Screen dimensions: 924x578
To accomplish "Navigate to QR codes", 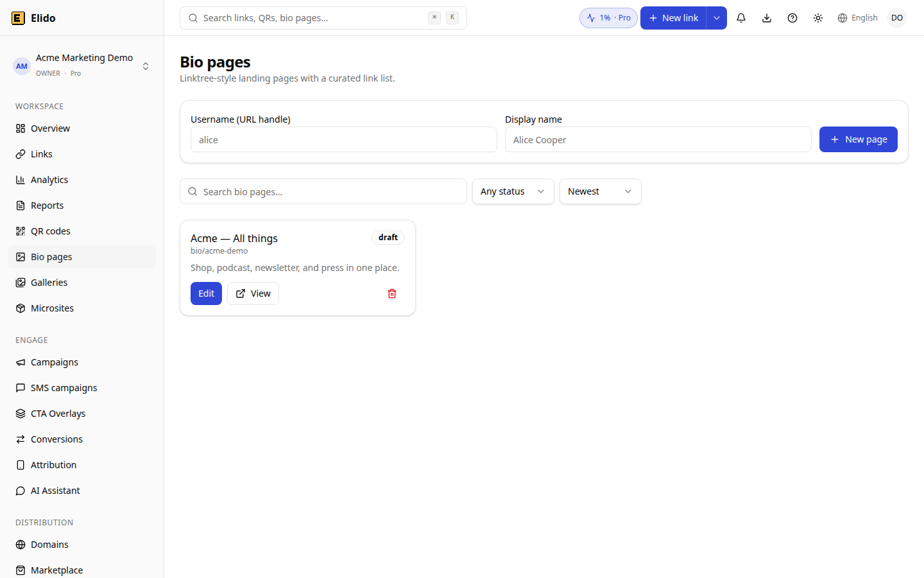I will [x=82, y=231].
